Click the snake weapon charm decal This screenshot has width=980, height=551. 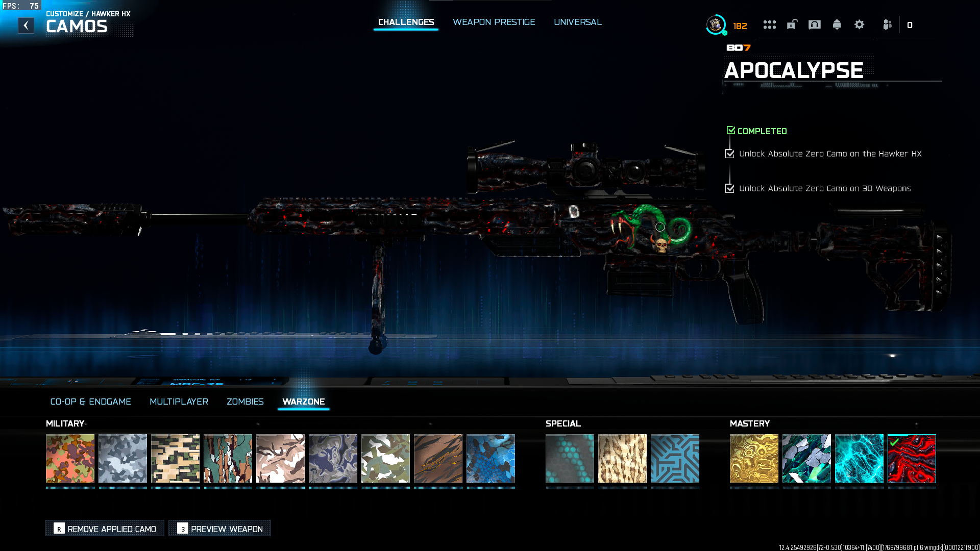(x=651, y=229)
